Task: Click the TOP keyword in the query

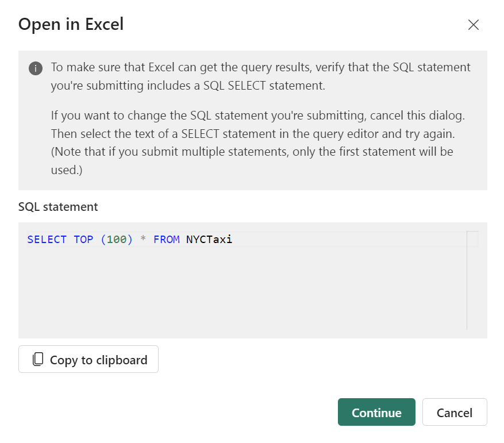Action: click(83, 240)
